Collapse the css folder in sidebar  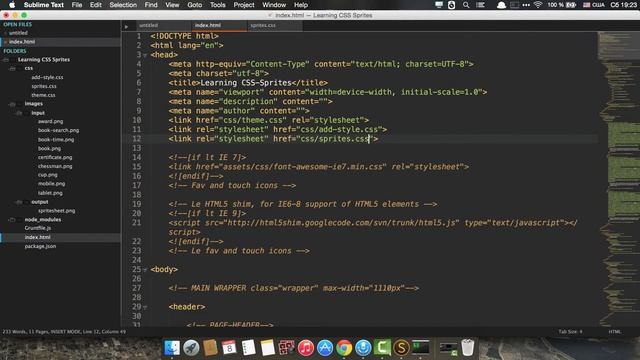point(13,69)
